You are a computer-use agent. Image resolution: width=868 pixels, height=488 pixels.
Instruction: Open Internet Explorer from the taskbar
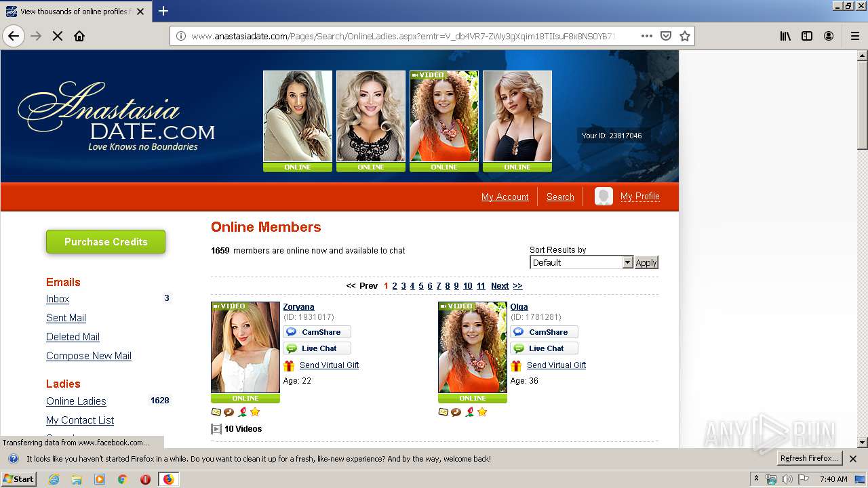pyautogui.click(x=54, y=479)
